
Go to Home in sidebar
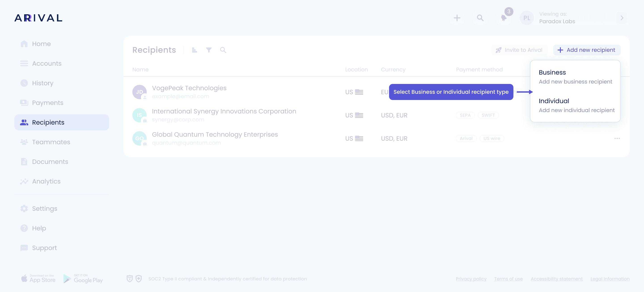point(62,44)
